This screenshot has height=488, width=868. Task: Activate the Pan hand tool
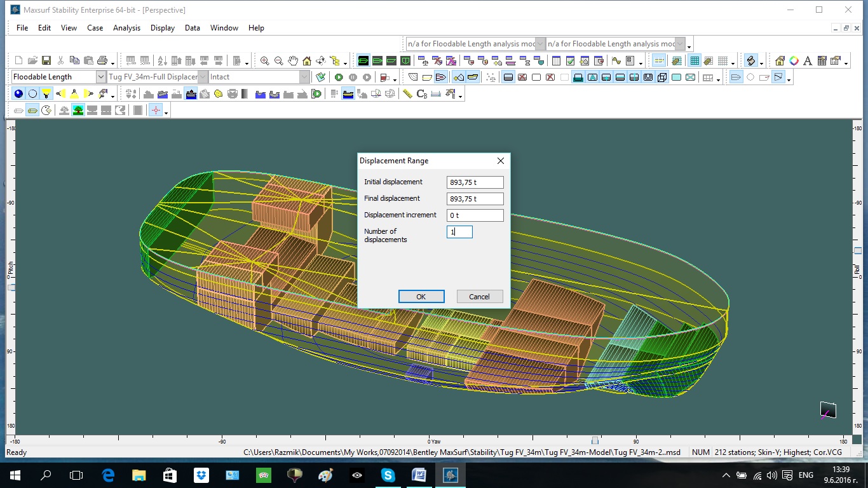tap(293, 61)
